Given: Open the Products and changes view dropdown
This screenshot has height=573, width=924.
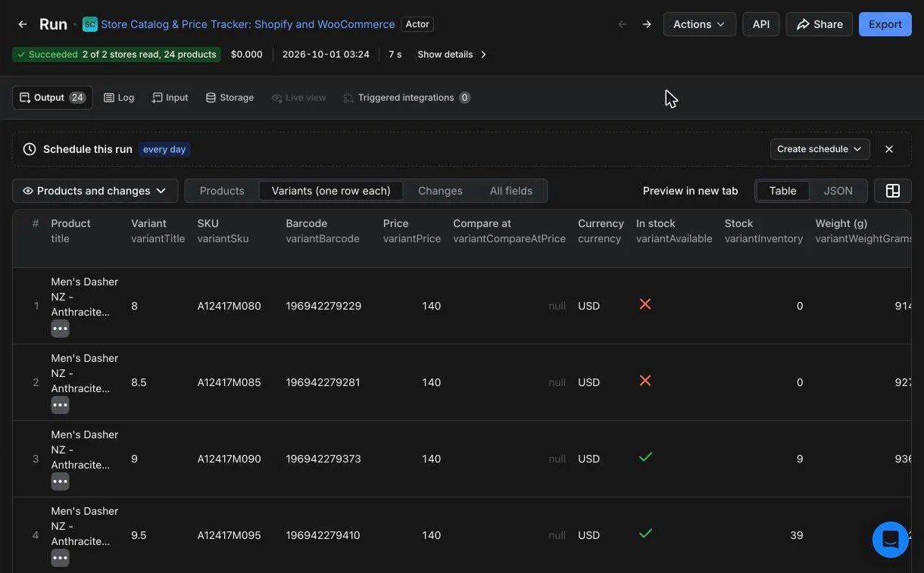Looking at the screenshot, I should tap(95, 191).
